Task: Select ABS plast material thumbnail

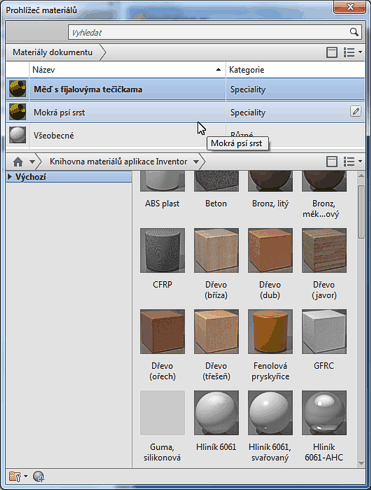Action: [162, 181]
